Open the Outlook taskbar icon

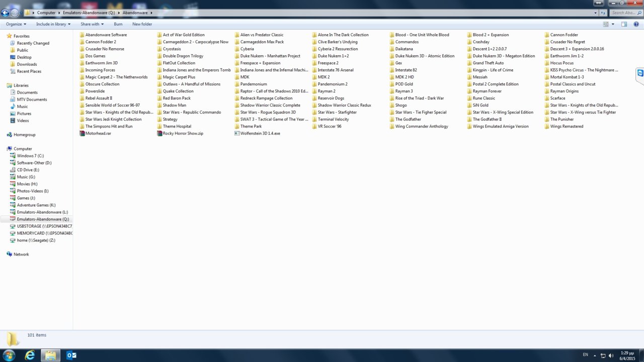point(71,355)
